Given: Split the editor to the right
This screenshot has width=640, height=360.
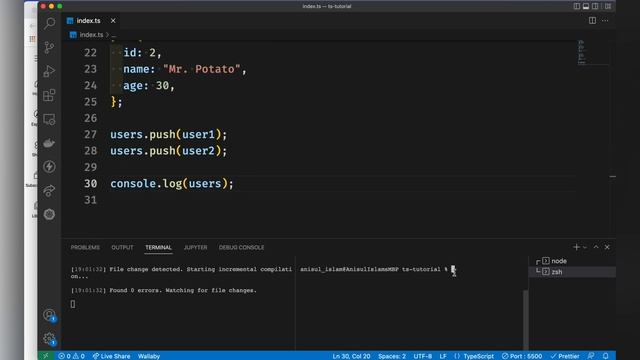Looking at the screenshot, I should 592,20.
